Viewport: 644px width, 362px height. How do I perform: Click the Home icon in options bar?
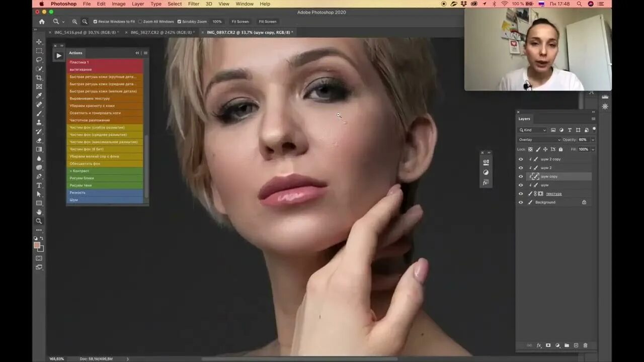coord(42,22)
